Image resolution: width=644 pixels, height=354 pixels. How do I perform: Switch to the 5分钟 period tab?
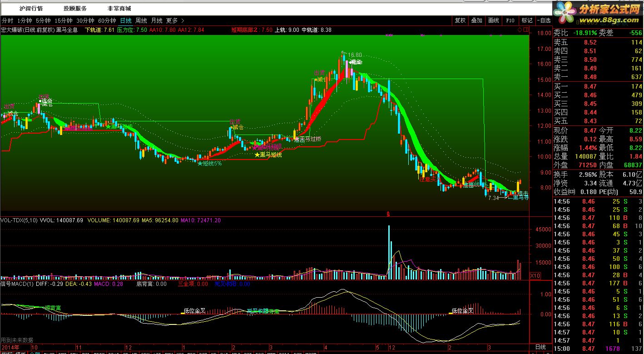[x=43, y=20]
